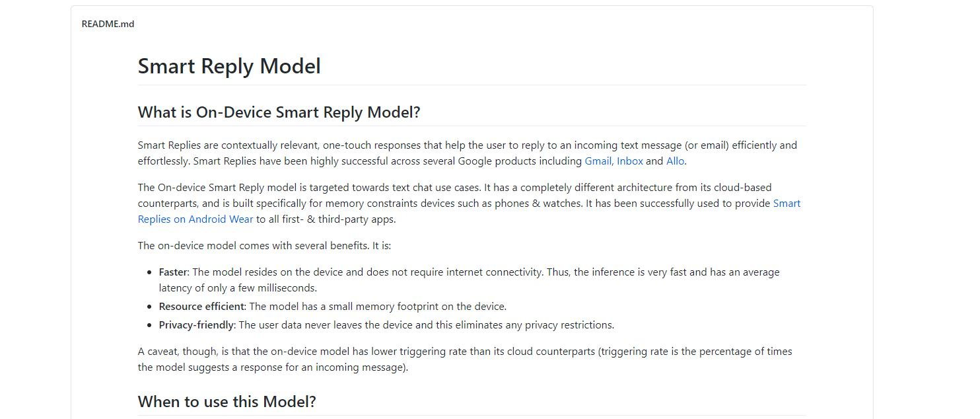Click the bold Privacy-friendly term

click(x=196, y=325)
